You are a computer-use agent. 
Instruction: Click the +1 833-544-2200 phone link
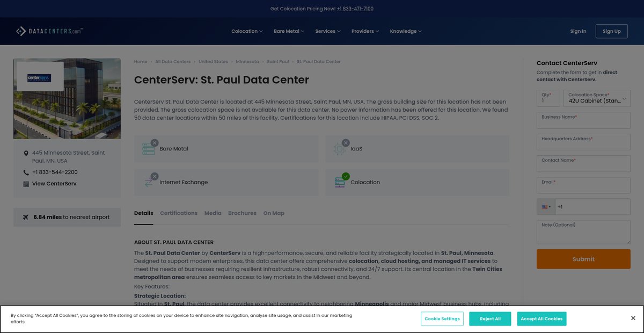click(x=55, y=172)
